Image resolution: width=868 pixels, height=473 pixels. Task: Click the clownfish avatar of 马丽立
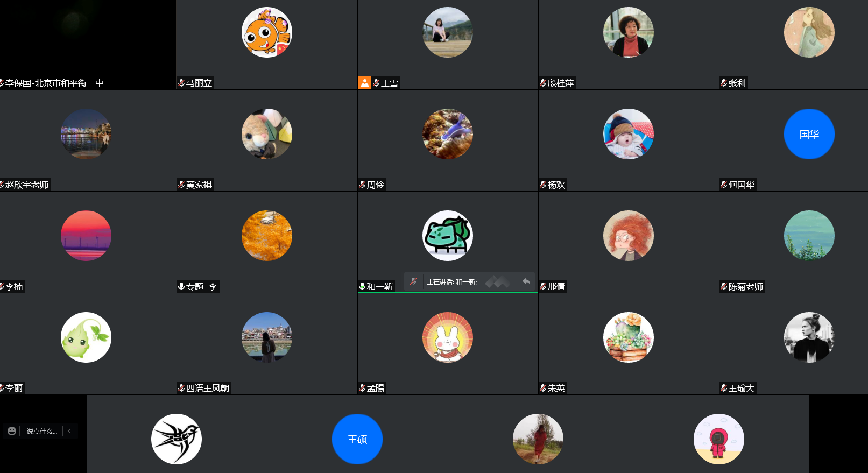pos(267,32)
